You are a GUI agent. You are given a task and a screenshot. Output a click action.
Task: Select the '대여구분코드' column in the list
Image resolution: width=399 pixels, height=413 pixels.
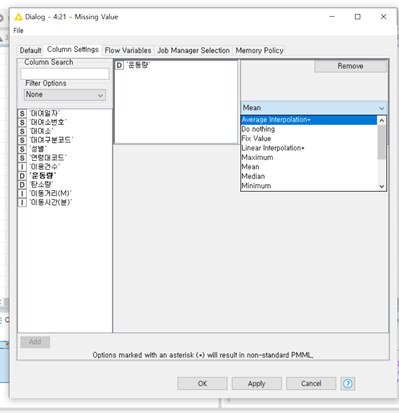52,140
